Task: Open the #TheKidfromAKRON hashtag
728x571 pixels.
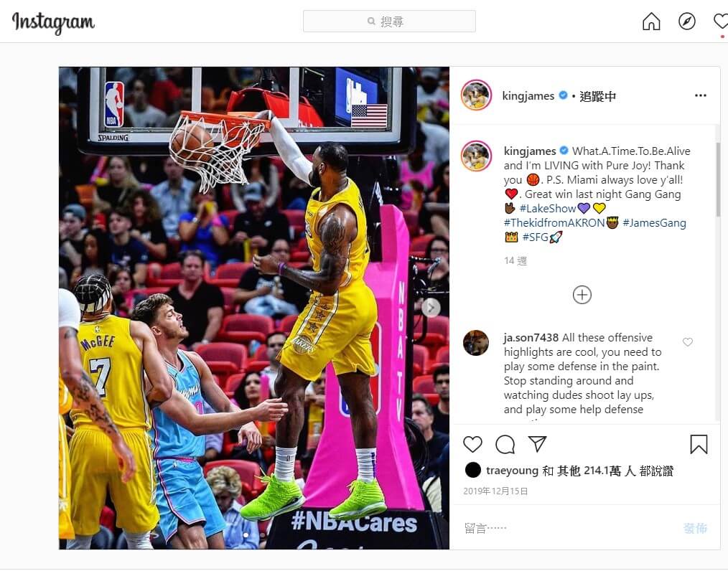Action: pyautogui.click(x=554, y=223)
